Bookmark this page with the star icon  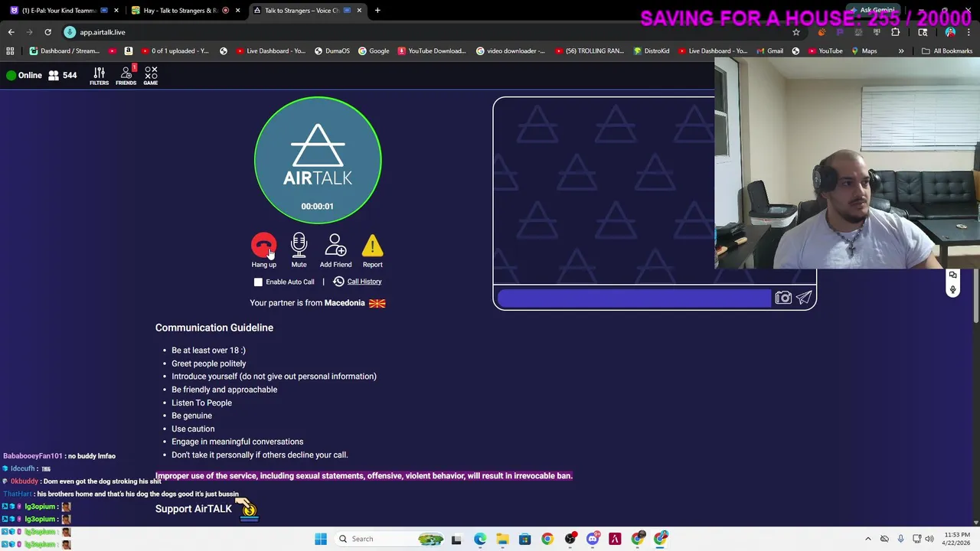(796, 32)
